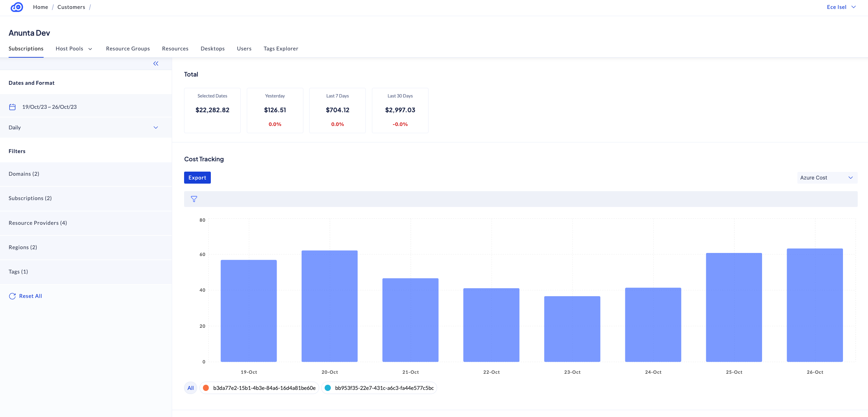The width and height of the screenshot is (868, 417).
Task: Open the Azure Cost dropdown
Action: coord(827,178)
